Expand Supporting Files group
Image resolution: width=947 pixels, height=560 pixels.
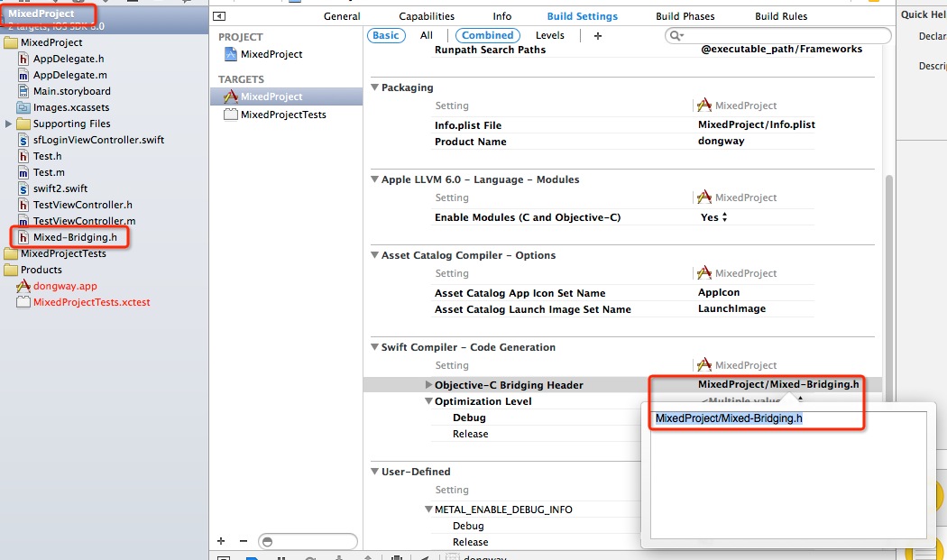(8, 124)
